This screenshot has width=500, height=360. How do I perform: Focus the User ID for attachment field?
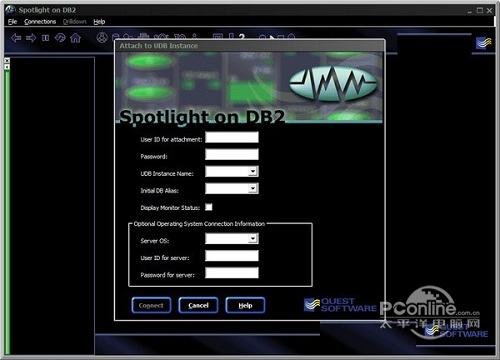click(232, 137)
